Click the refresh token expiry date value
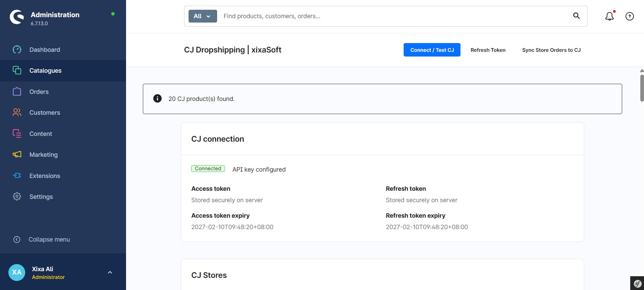This screenshot has height=290, width=644. 427,227
